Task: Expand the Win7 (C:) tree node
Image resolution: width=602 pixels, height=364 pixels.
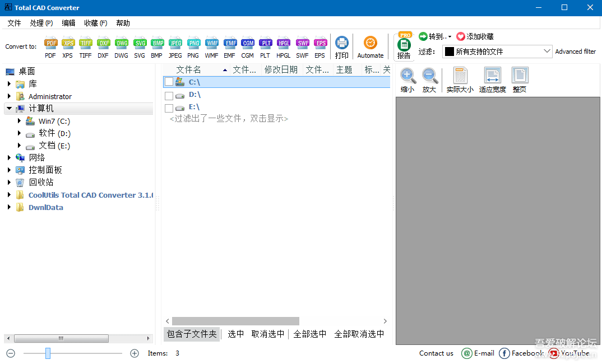Action: (x=19, y=121)
